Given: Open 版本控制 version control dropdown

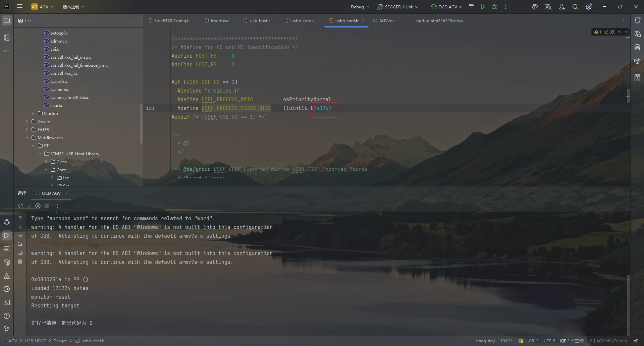Looking at the screenshot, I should coord(73,7).
